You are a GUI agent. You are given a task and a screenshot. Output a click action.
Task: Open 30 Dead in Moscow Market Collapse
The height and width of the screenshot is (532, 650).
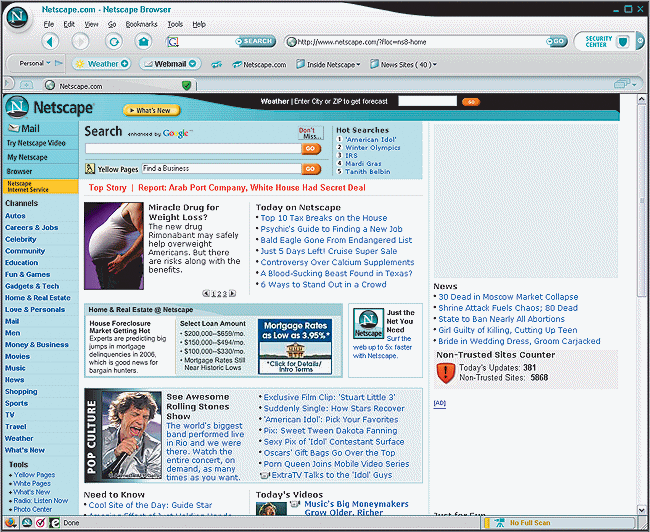[508, 297]
